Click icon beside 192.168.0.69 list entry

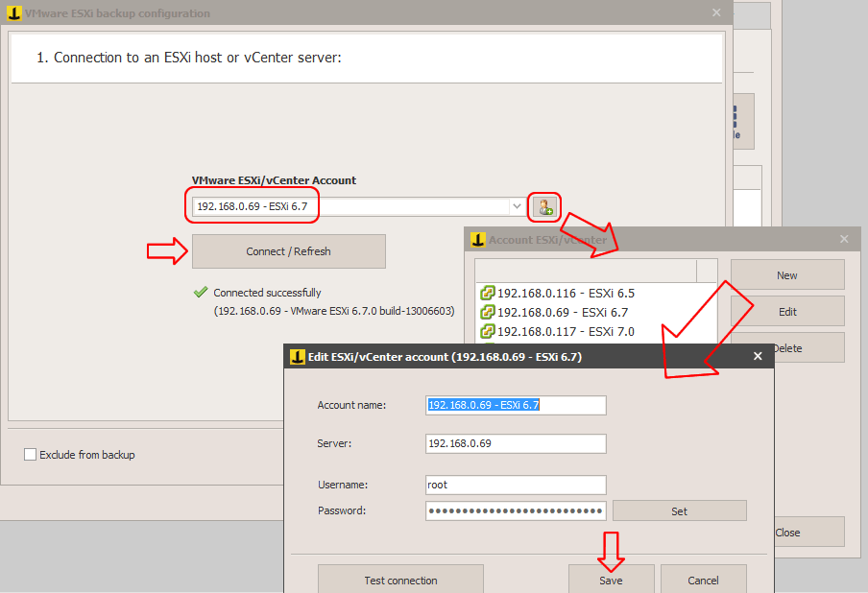487,313
